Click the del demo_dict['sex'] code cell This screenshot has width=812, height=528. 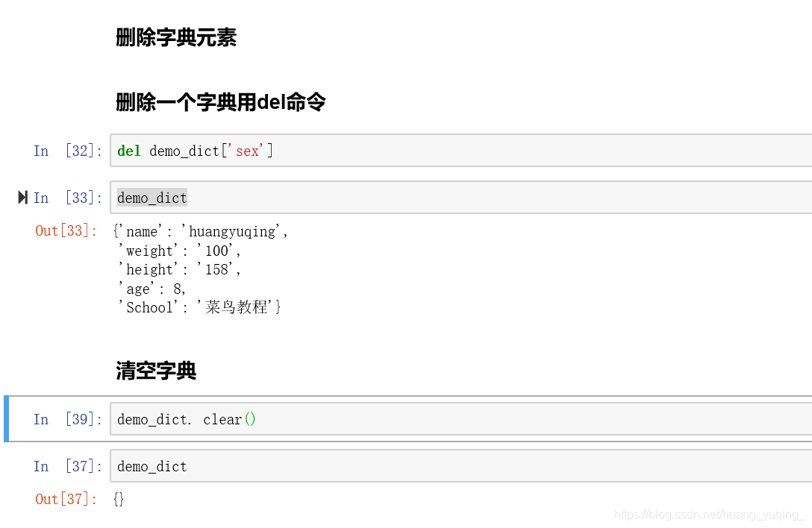(x=461, y=151)
